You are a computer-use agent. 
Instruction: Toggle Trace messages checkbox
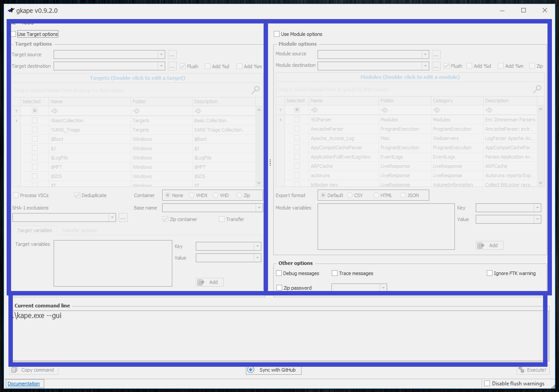[x=335, y=273]
